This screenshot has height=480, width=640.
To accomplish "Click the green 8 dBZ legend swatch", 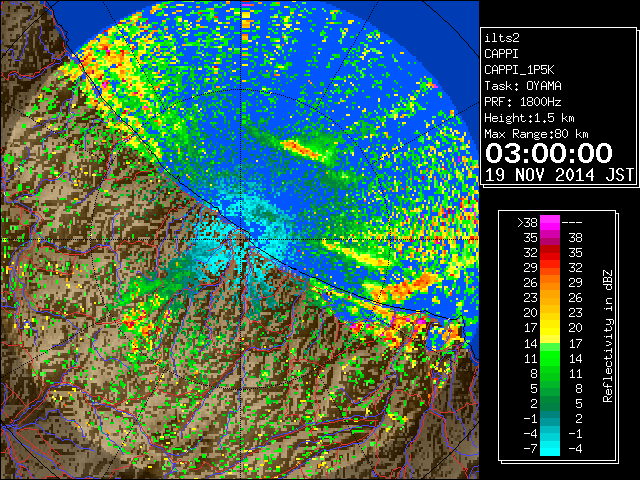I will pos(549,373).
